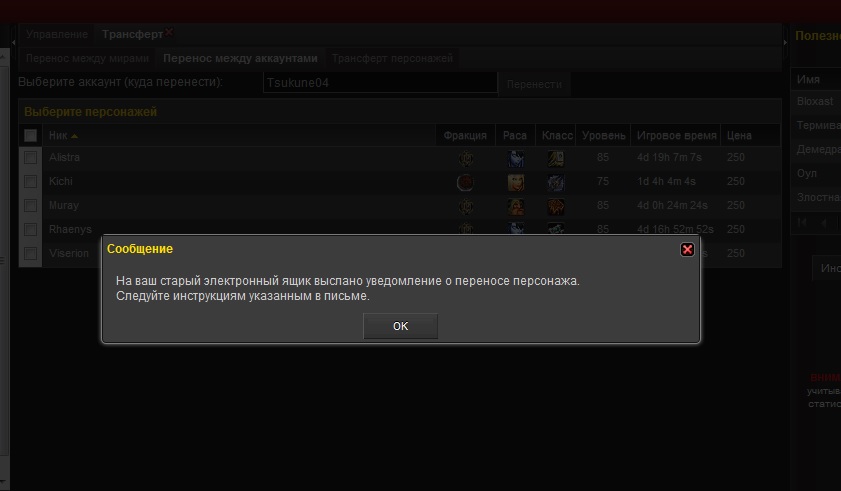The width and height of the screenshot is (841, 491).
Task: Select the Трансферт персонажей tab
Action: (x=392, y=58)
